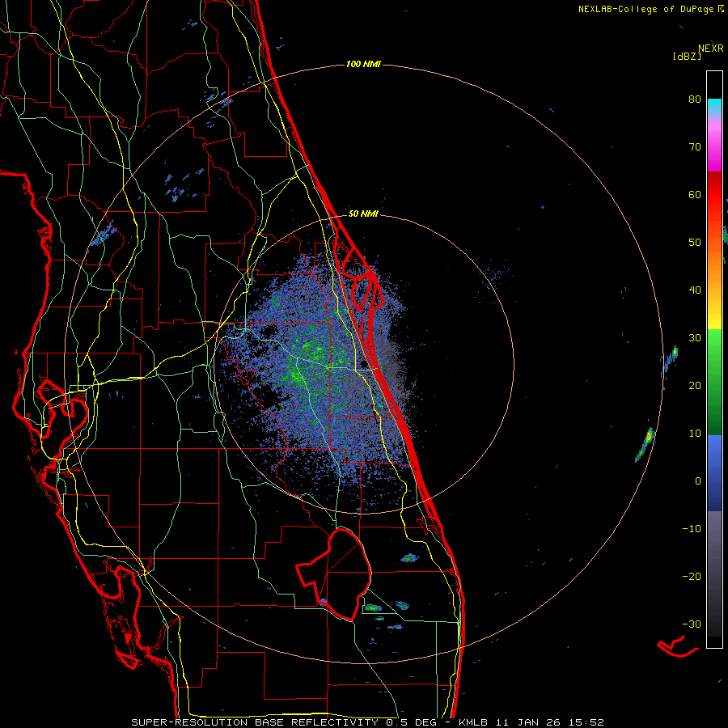Click the 30 value on the dBZ scale

coord(695,338)
